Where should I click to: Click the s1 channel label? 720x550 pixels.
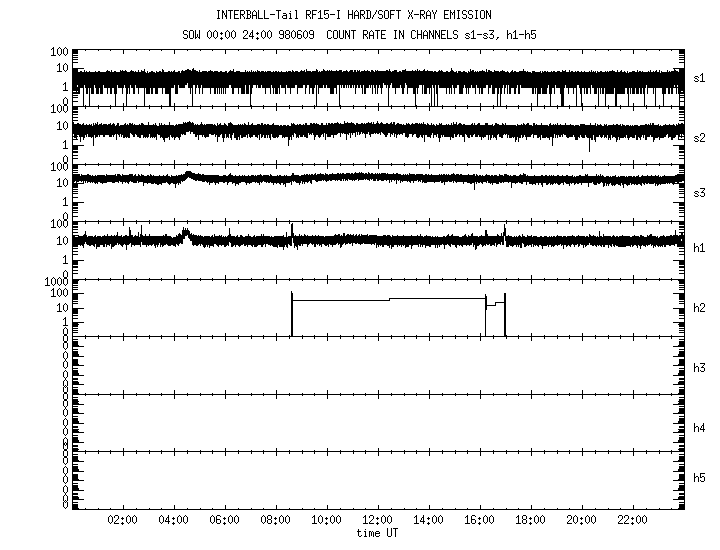click(700, 77)
